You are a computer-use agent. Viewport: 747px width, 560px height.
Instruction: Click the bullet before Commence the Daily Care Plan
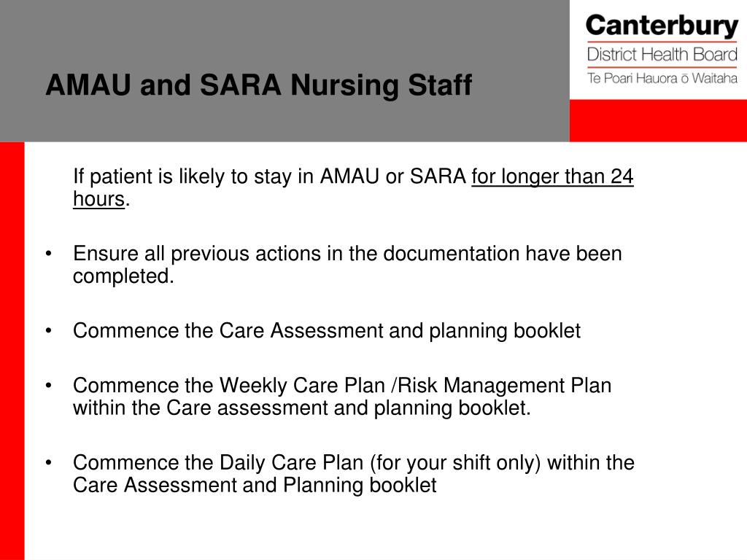click(49, 463)
